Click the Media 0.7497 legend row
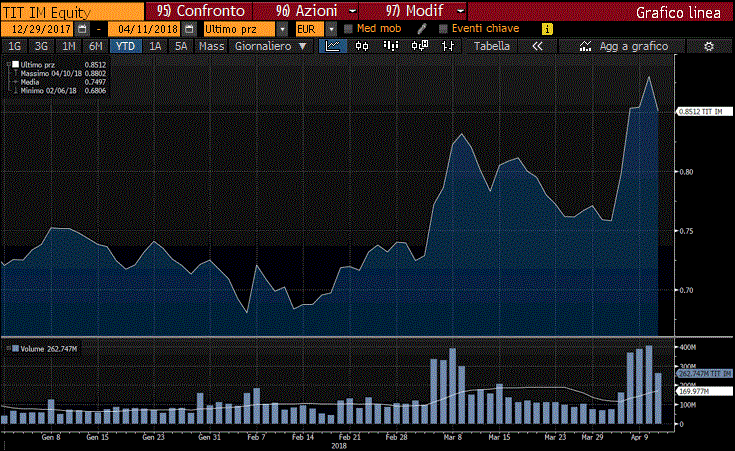 click(x=63, y=82)
